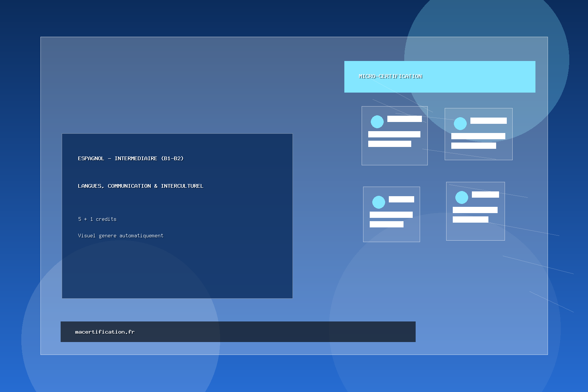Viewport: 588px width, 392px height.
Task: Click the title bar beside the top-left card avatar
Action: [x=404, y=119]
